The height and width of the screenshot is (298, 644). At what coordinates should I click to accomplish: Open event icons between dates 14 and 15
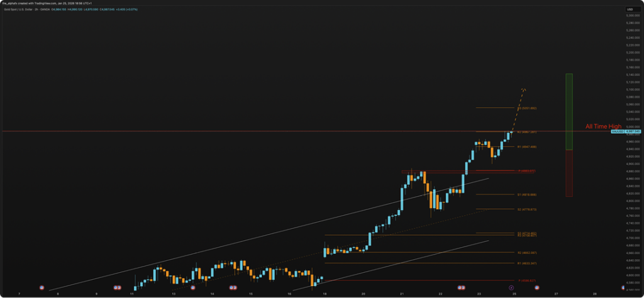click(233, 287)
